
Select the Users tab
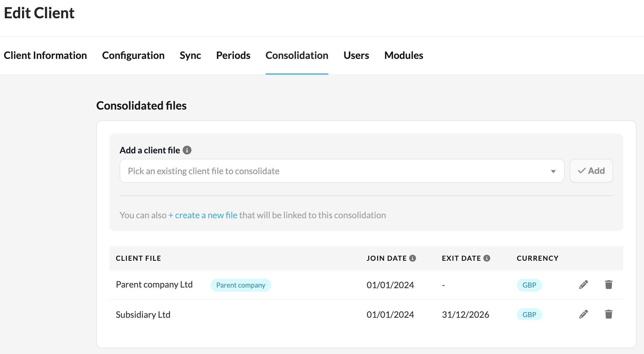pyautogui.click(x=356, y=55)
